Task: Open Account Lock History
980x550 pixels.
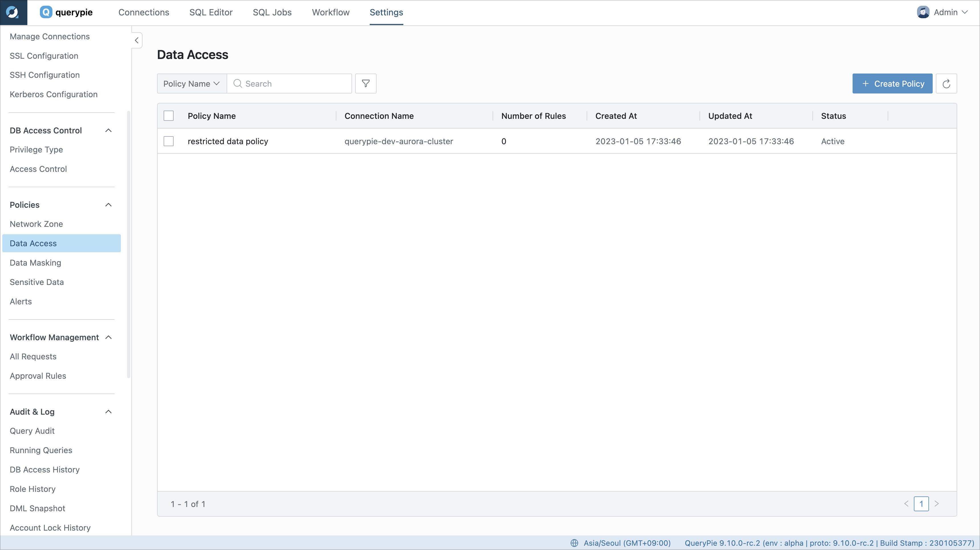Action: tap(50, 528)
